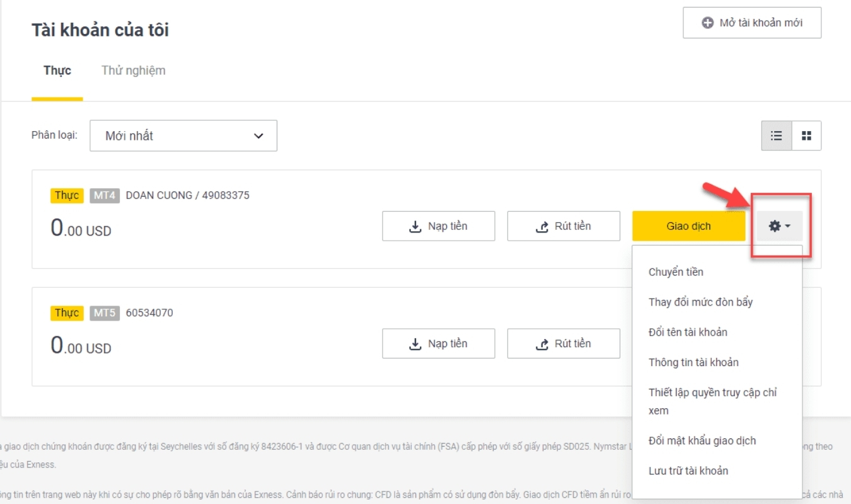This screenshot has height=504, width=851.
Task: Open the Mới nhất sort dropdown
Action: (183, 136)
